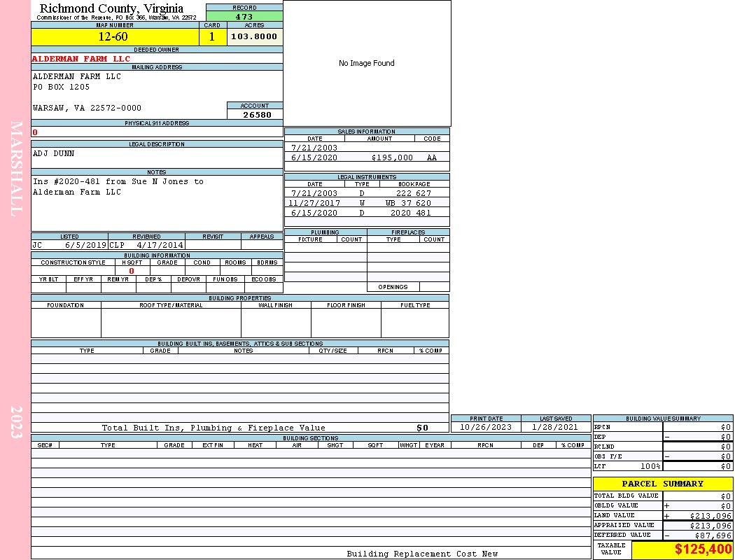Select the yellow Parcel Summary header
Viewport: 735px width, 560px height.
[662, 484]
